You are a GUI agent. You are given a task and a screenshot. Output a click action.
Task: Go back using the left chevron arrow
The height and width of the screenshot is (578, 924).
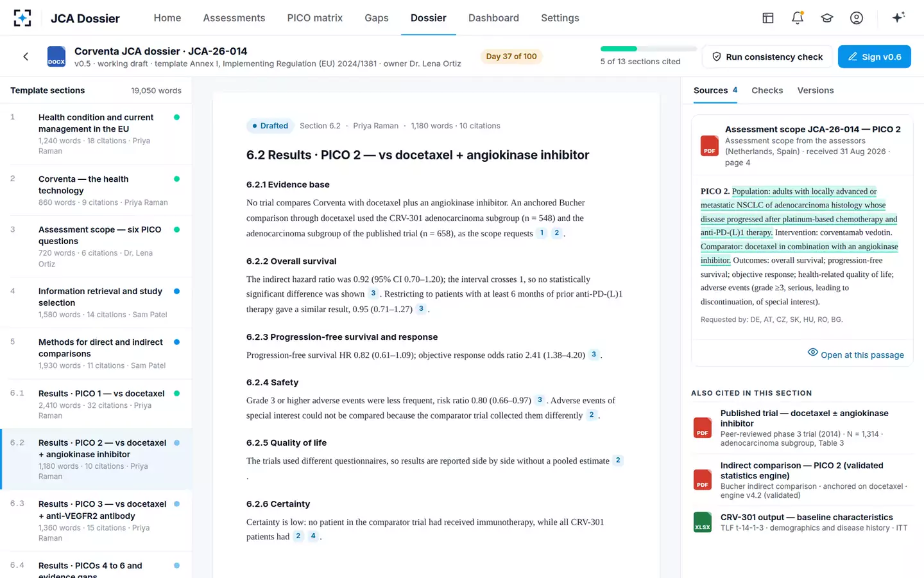[26, 57]
